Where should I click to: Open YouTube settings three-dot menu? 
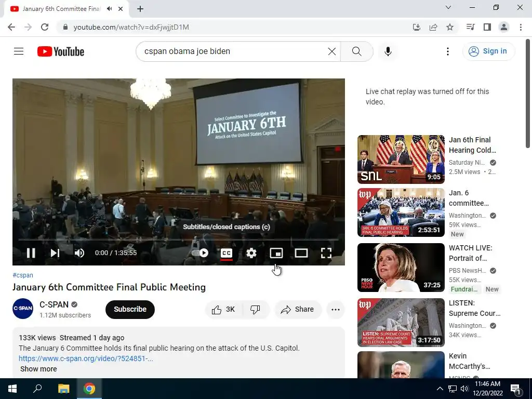pyautogui.click(x=447, y=51)
